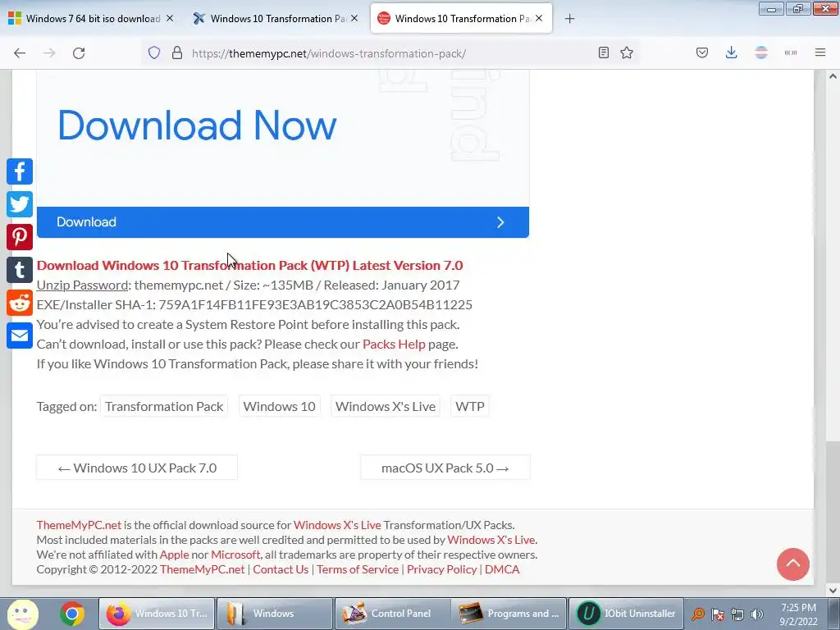The image size is (840, 630).
Task: Open the Apple link in footer
Action: point(174,555)
